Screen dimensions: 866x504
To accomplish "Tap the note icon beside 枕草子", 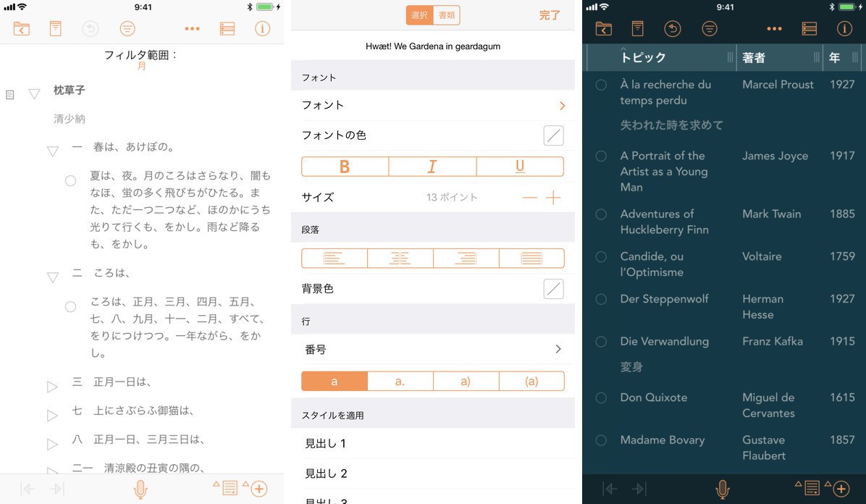I will pos(9,95).
